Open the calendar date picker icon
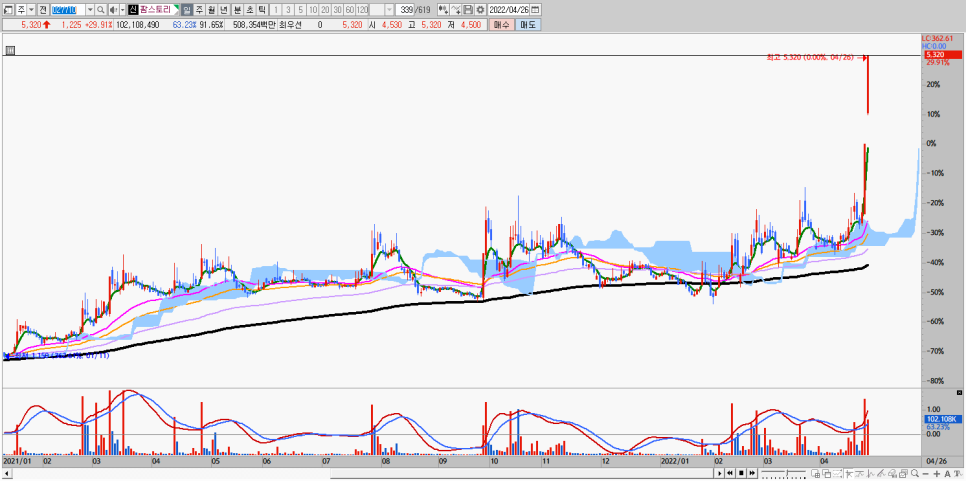The height and width of the screenshot is (481, 966). point(536,10)
